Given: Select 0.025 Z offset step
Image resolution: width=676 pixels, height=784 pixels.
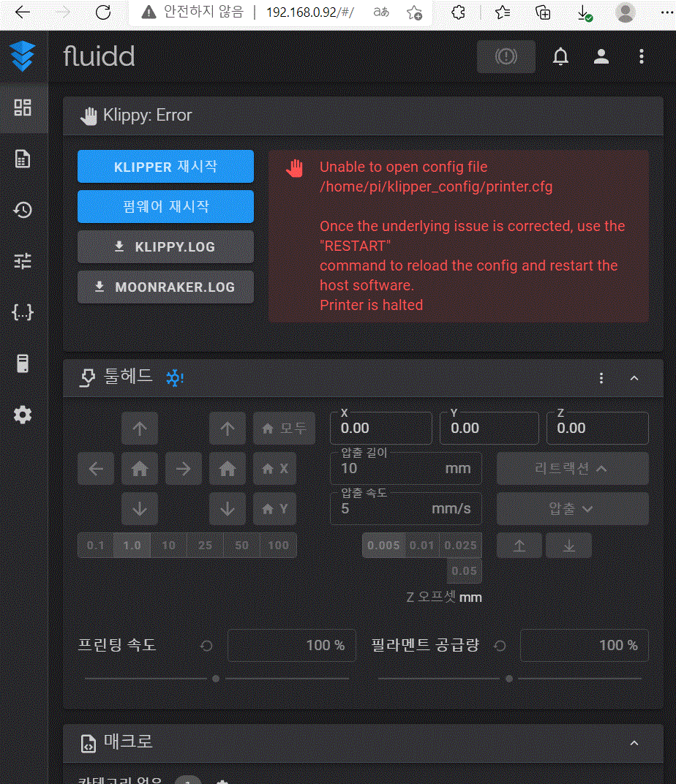Looking at the screenshot, I should click(x=460, y=546).
